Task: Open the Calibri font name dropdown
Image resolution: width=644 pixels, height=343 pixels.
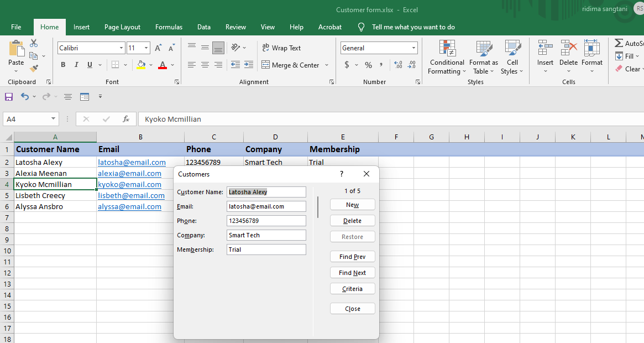Action: pos(121,48)
